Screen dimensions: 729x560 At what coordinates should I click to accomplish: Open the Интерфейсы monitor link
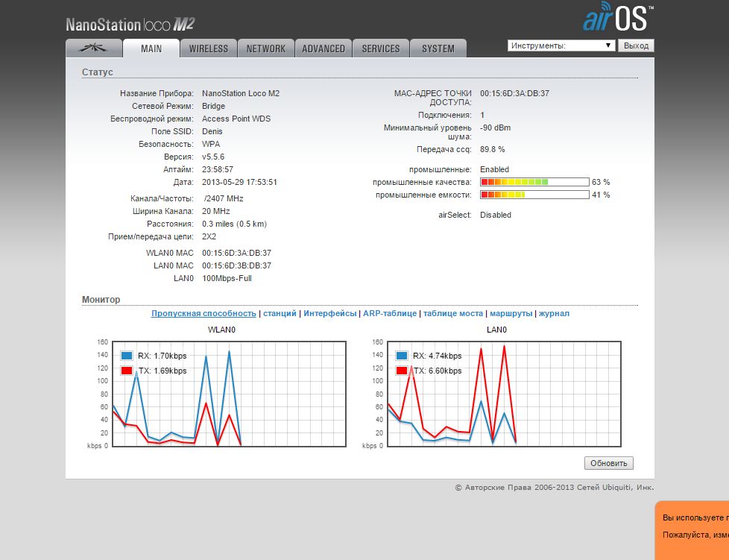click(x=330, y=313)
